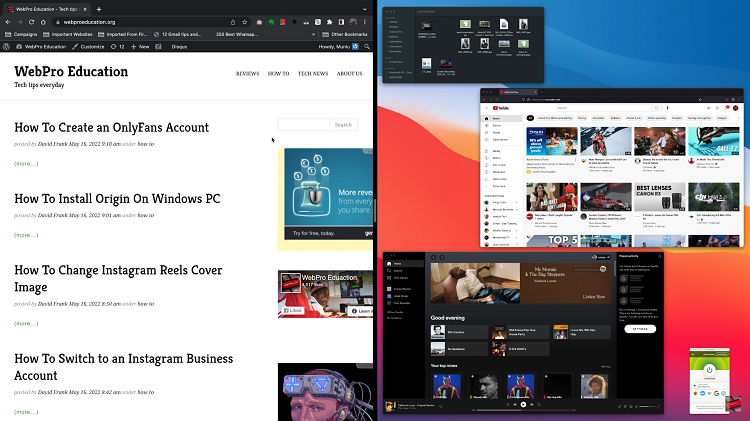Click YouTube voice search microphone icon
Image resolution: width=750 pixels, height=421 pixels.
pos(668,108)
